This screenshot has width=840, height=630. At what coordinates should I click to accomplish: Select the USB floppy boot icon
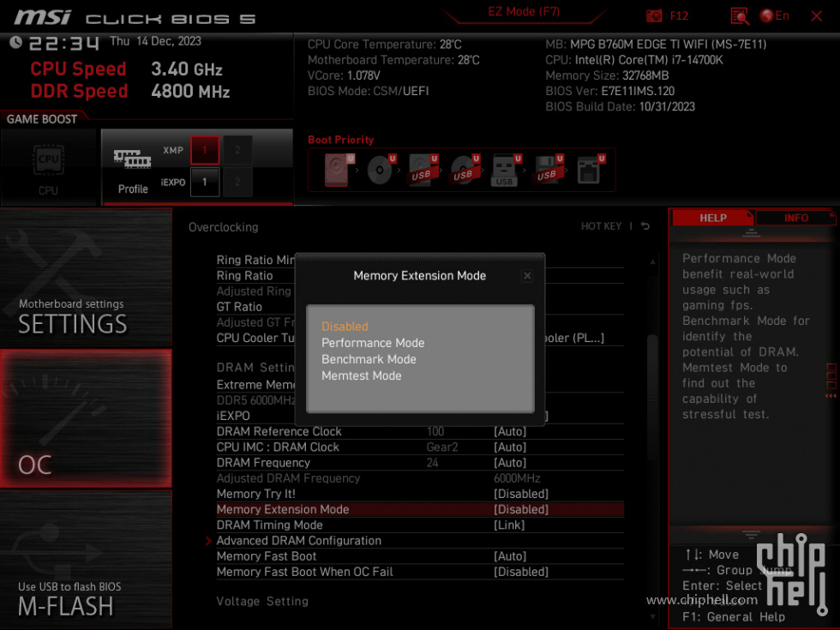(x=548, y=170)
